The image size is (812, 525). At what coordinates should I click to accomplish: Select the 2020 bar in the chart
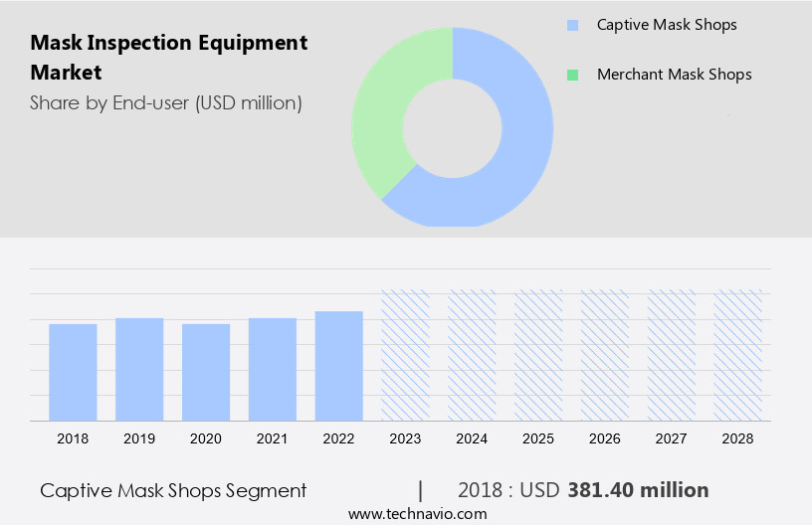(206, 372)
